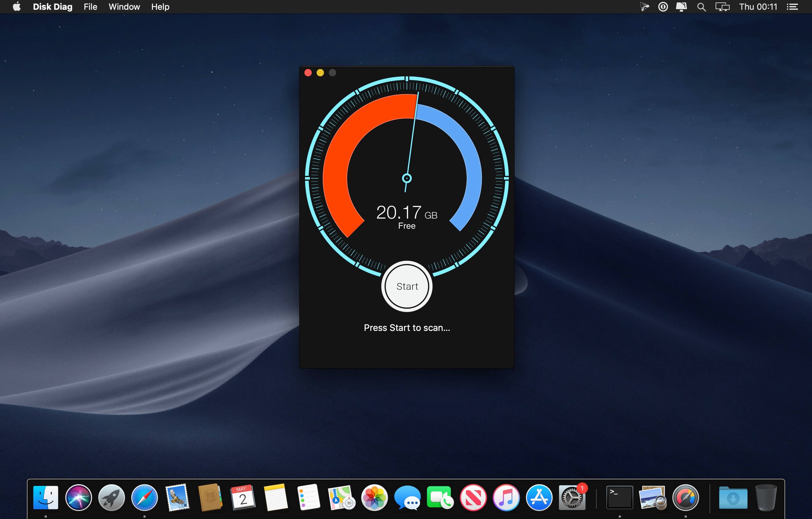Launch Siri from the Dock
812x519 pixels.
point(79,497)
